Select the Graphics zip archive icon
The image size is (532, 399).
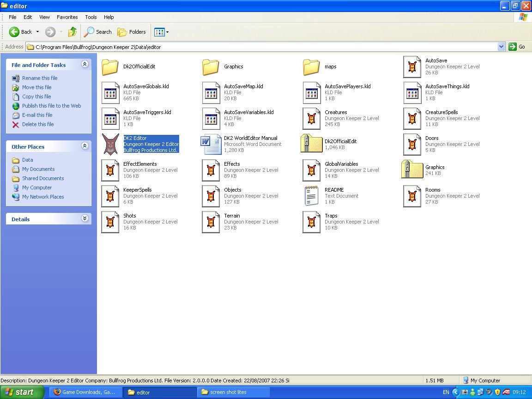(412, 169)
